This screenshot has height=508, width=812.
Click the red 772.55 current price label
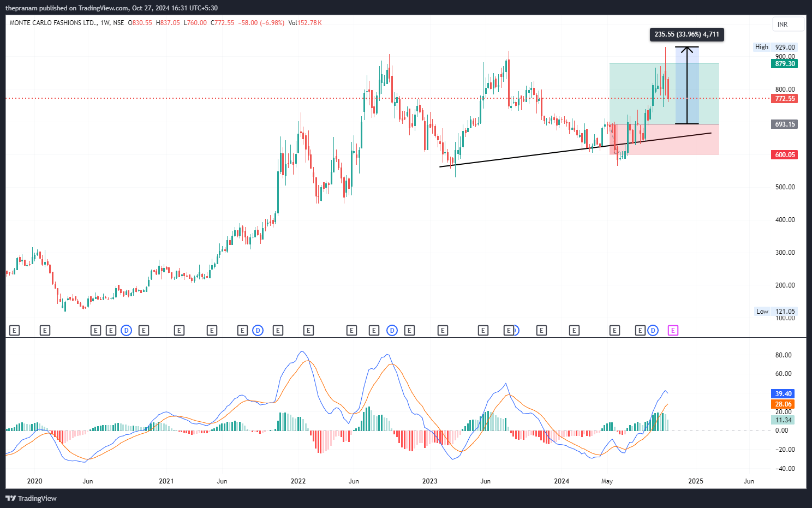785,99
